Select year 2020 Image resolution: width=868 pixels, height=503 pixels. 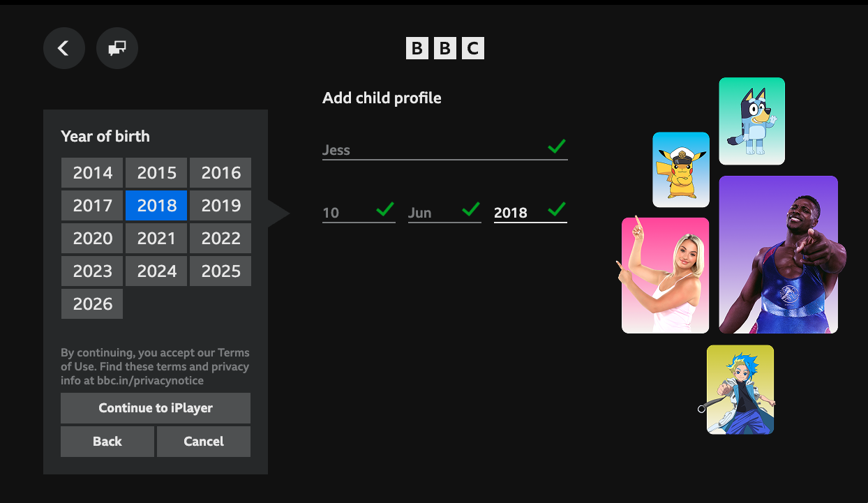(x=92, y=239)
